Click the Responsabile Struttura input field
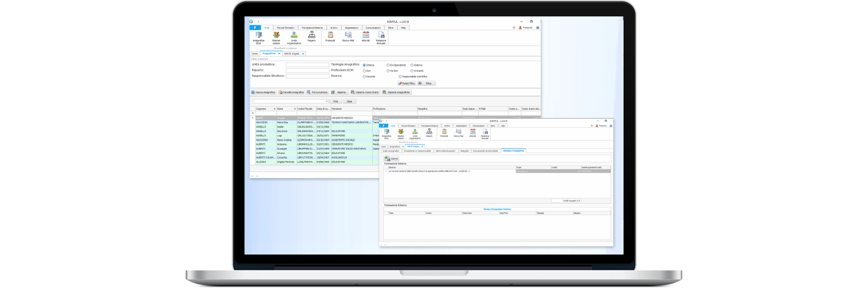 [x=308, y=76]
